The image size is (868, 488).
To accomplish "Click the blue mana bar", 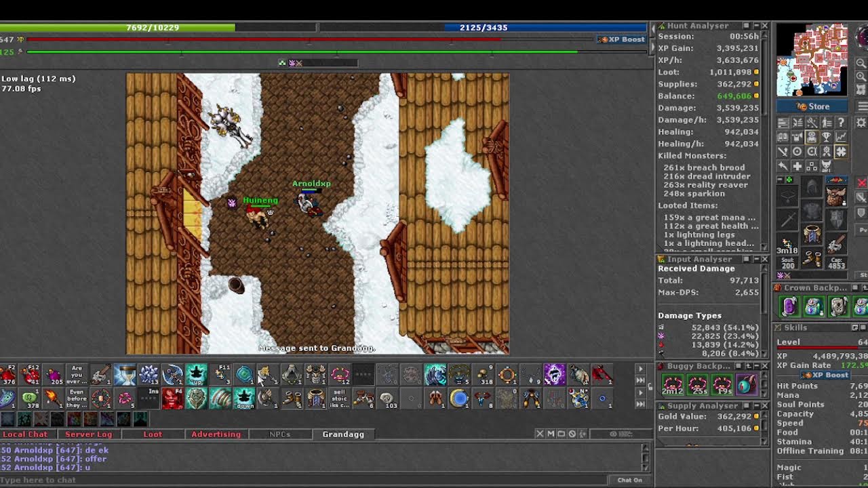I will pos(483,28).
